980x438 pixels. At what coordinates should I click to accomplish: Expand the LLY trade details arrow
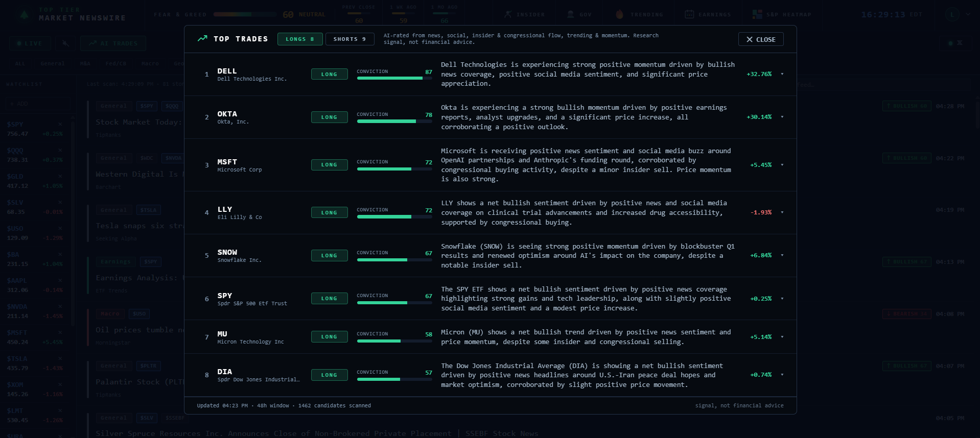point(782,212)
